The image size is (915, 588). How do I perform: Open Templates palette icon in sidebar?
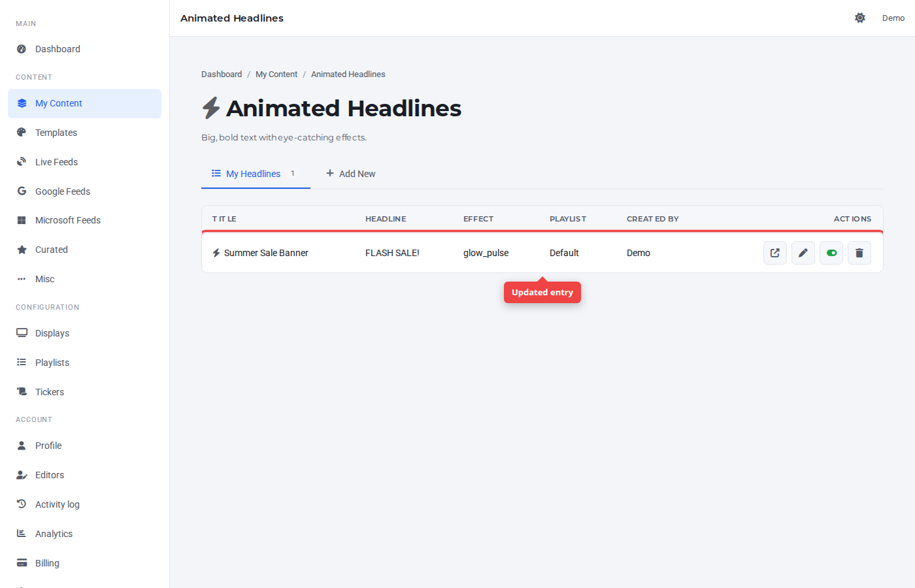(x=22, y=133)
